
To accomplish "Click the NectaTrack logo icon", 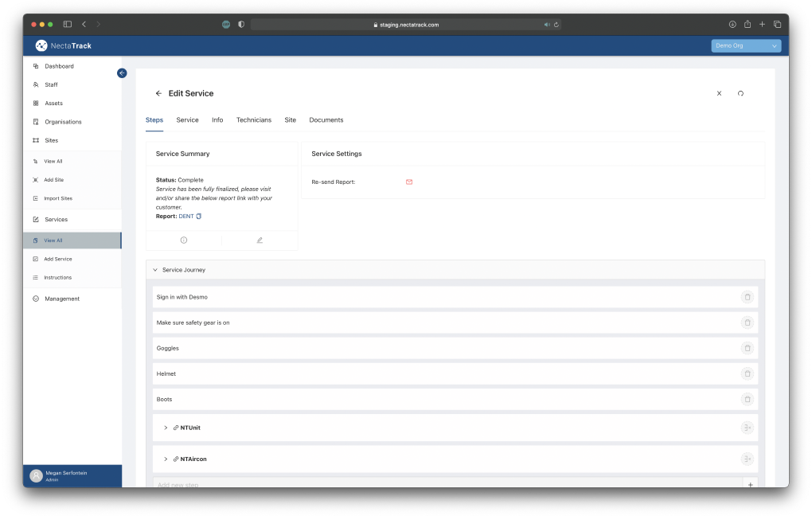I will [x=41, y=45].
